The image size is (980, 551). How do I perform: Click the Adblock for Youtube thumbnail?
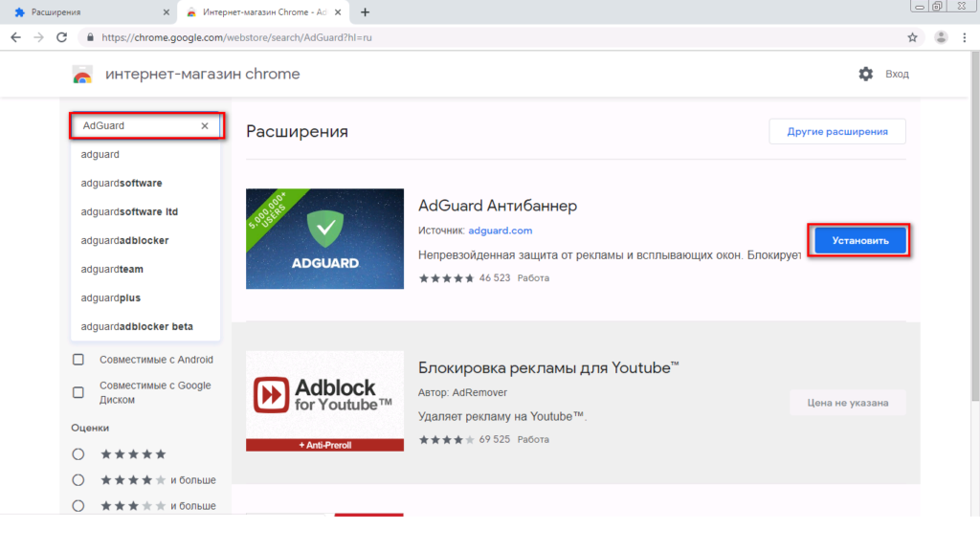pyautogui.click(x=324, y=401)
